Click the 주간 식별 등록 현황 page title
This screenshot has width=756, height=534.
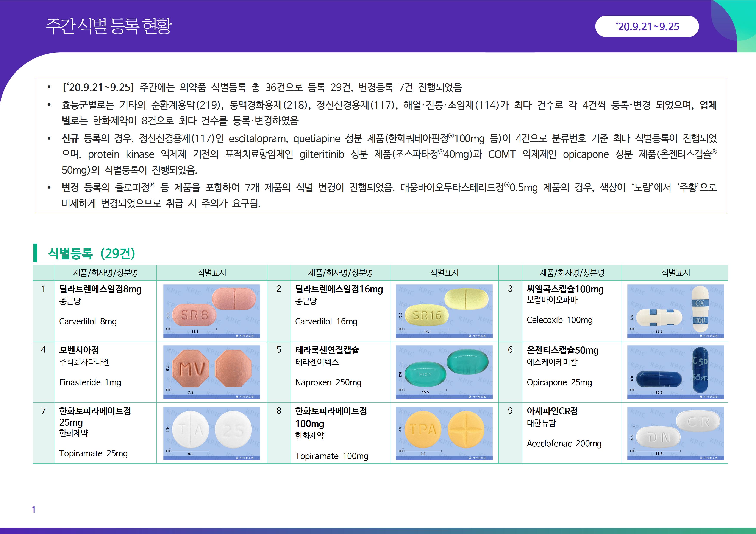[x=109, y=26]
